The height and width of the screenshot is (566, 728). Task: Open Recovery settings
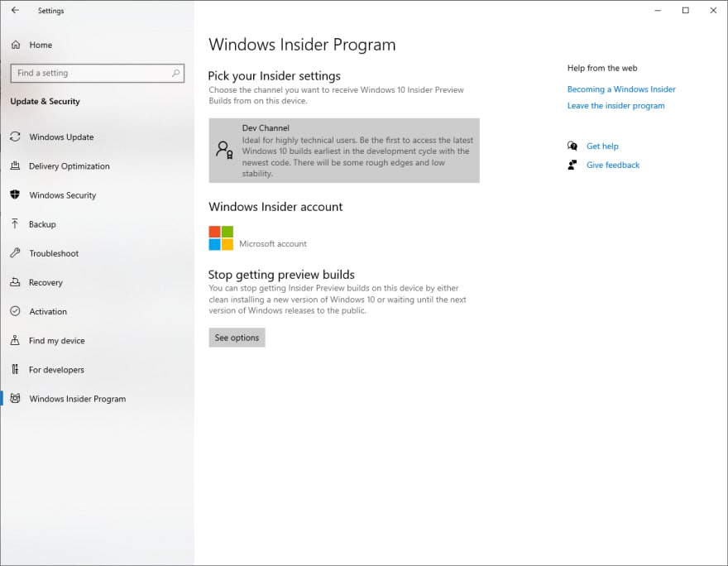pyautogui.click(x=45, y=282)
